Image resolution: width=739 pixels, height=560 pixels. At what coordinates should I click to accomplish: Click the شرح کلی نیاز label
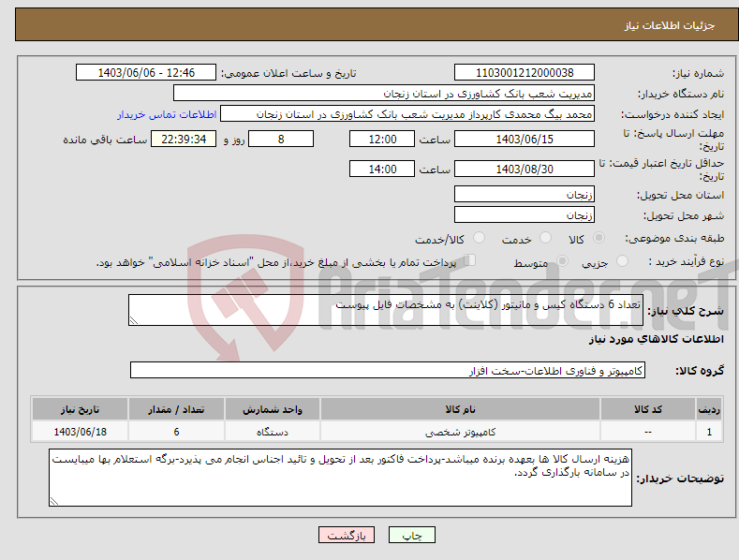pyautogui.click(x=686, y=311)
